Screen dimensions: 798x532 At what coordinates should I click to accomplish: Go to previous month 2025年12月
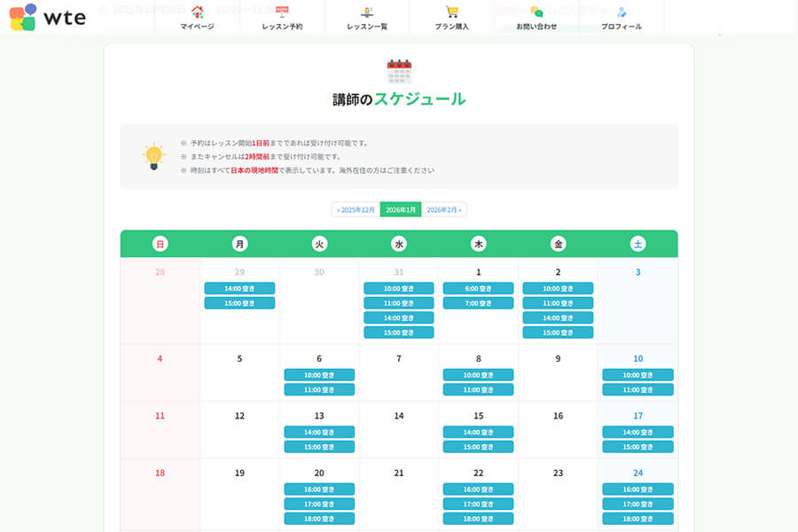click(356, 210)
